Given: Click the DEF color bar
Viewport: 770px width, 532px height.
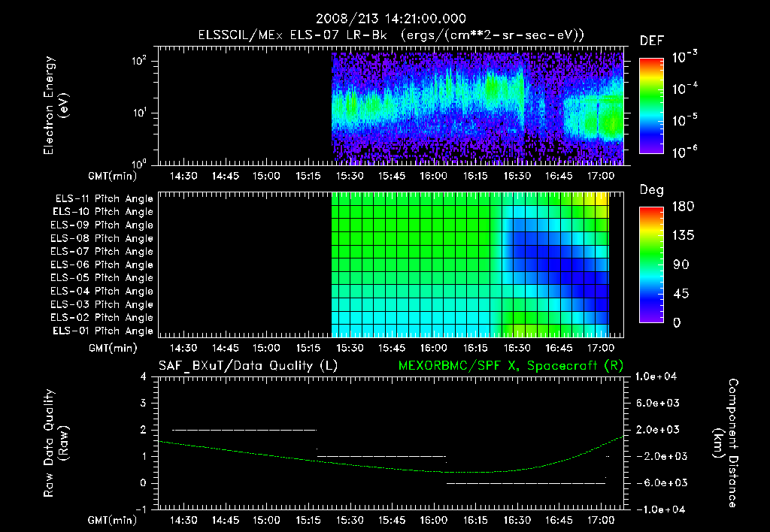Looking at the screenshot, I should click(652, 106).
